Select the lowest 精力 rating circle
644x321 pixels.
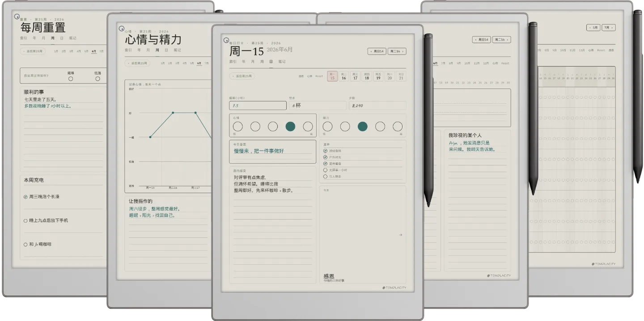click(x=327, y=127)
